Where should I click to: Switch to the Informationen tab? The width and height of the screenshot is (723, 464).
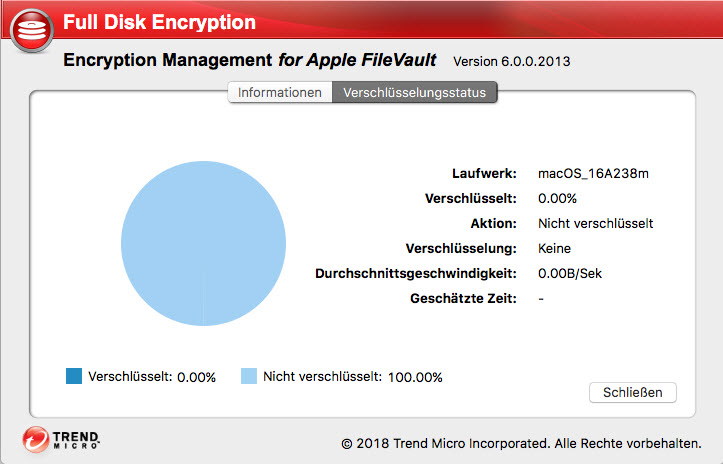pyautogui.click(x=280, y=93)
